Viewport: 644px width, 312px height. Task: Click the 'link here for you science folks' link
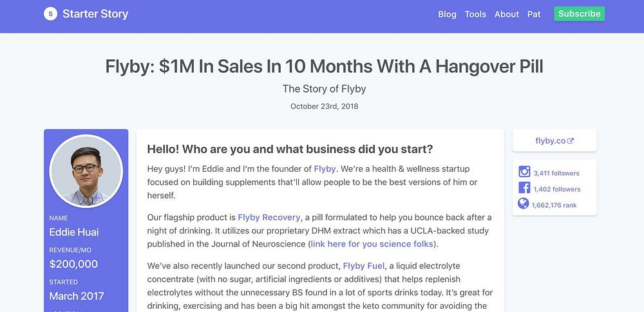click(372, 244)
